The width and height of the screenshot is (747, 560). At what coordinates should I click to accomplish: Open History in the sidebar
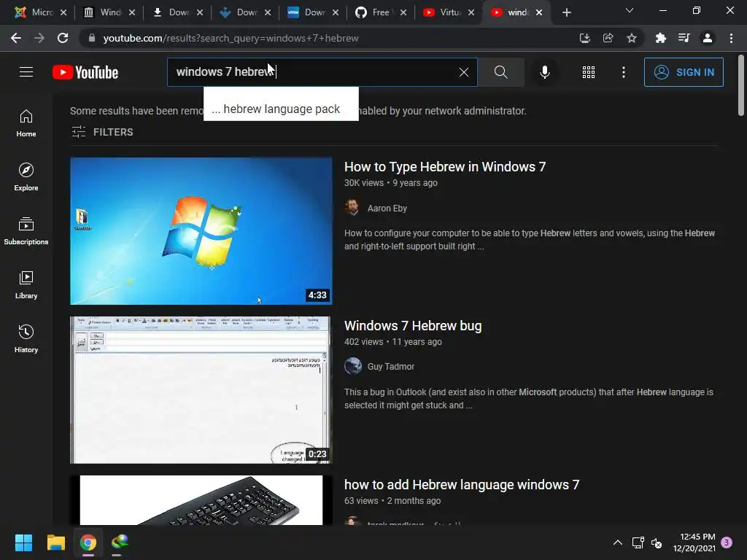pos(26,338)
